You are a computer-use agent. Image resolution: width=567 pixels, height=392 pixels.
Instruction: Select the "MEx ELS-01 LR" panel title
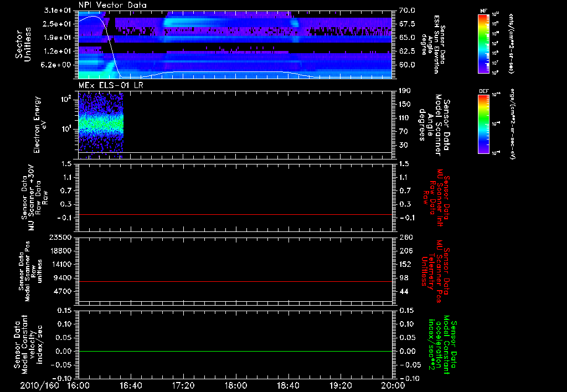point(111,85)
